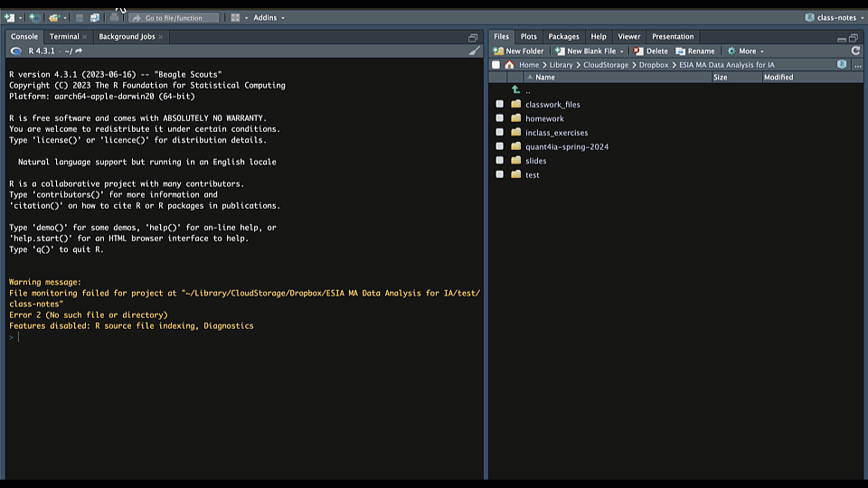
Task: Toggle the select-all checkbox in the path bar
Action: 495,65
